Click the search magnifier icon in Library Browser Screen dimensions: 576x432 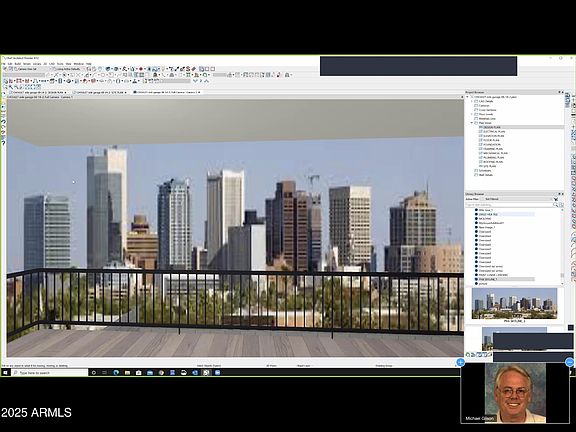point(555,205)
